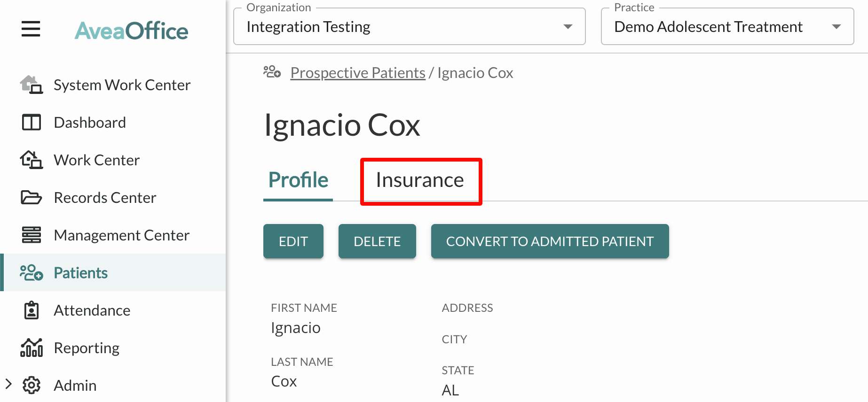The width and height of the screenshot is (868, 402).
Task: Click Convert to Admitted Patient button
Action: pos(550,241)
